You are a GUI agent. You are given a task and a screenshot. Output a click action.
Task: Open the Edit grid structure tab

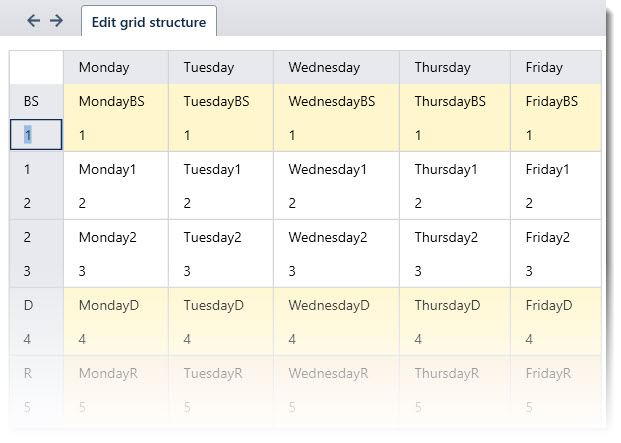pyautogui.click(x=149, y=21)
